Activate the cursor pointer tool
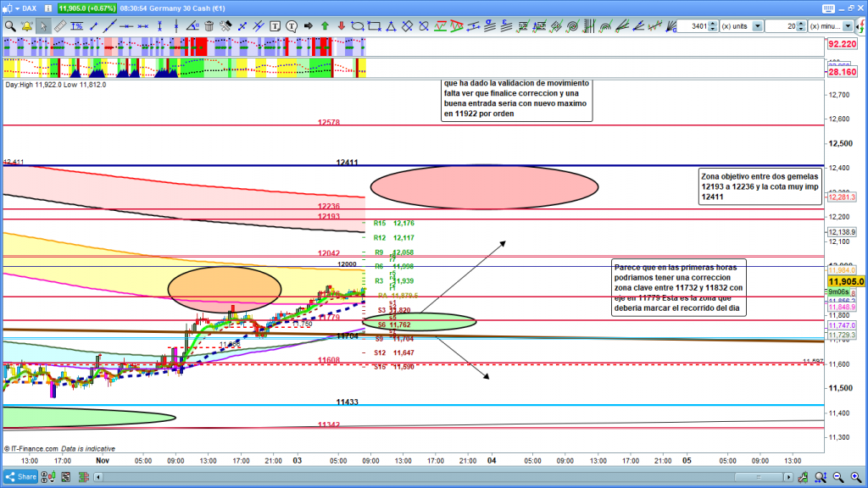The height and width of the screenshot is (488, 868). pos(43,26)
